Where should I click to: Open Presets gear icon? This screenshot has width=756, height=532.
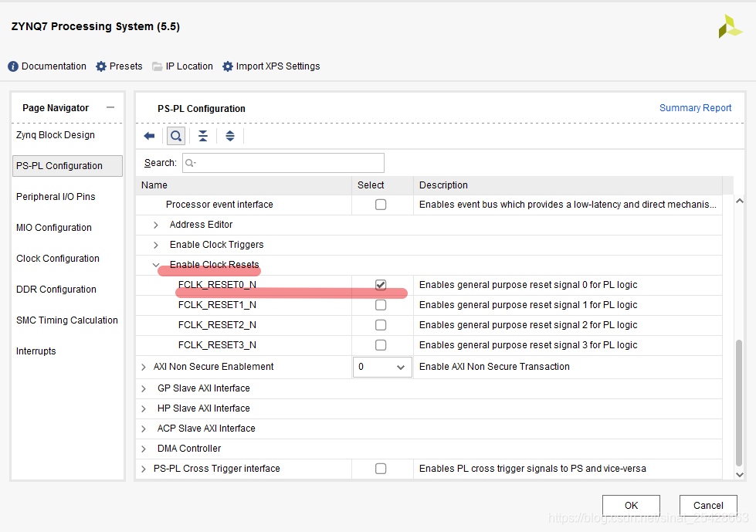click(x=100, y=66)
